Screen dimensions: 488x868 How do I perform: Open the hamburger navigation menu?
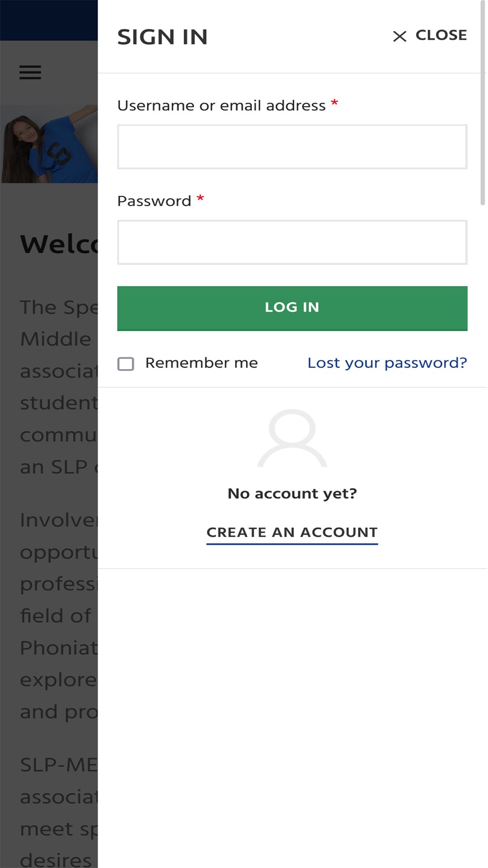pyautogui.click(x=30, y=72)
